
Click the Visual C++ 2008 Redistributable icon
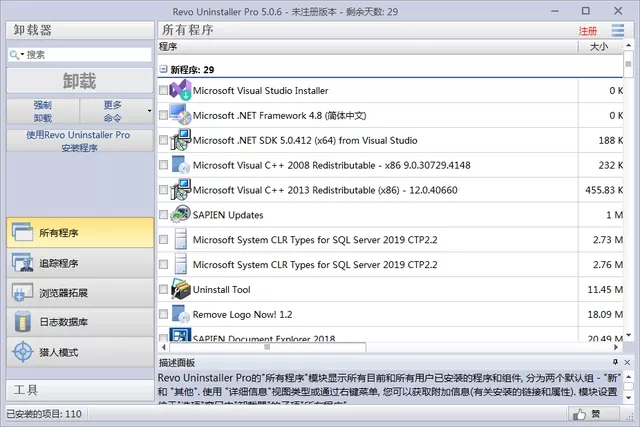click(180, 165)
